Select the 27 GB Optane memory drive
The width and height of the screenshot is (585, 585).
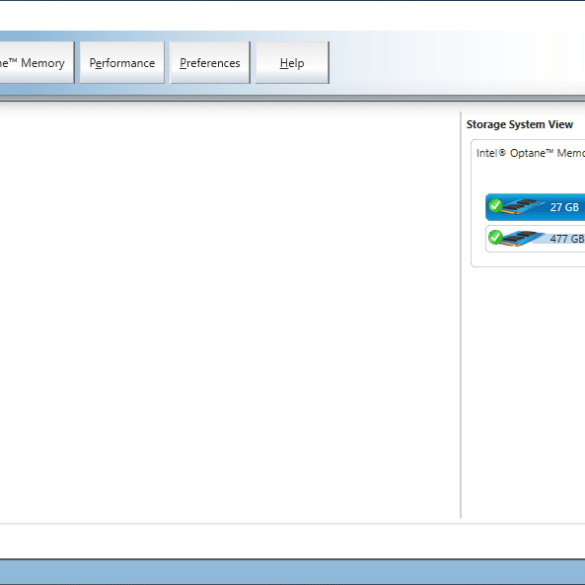535,207
